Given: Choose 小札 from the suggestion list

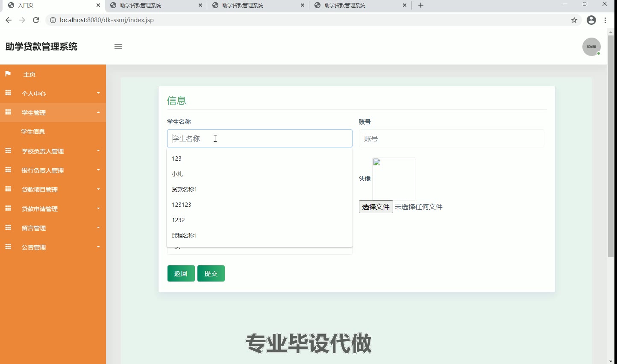Looking at the screenshot, I should pyautogui.click(x=259, y=174).
